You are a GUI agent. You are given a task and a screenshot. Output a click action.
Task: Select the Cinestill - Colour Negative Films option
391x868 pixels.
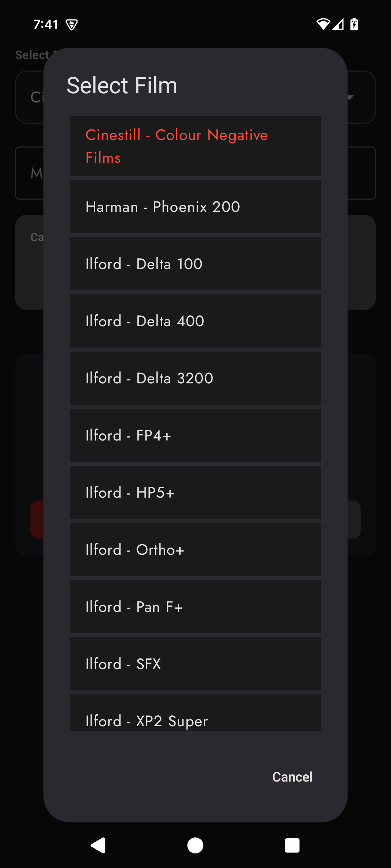(195, 146)
